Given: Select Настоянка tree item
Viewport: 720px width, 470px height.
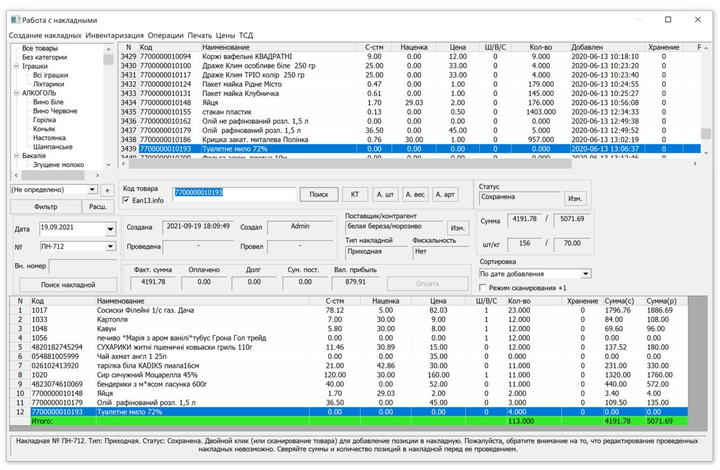Looking at the screenshot, I should 49,138.
